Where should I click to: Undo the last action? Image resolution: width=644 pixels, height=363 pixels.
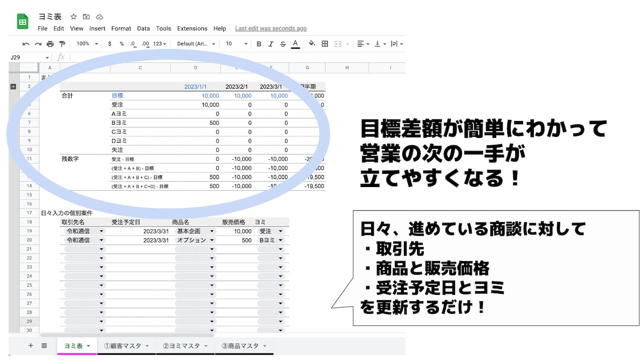coord(26,44)
